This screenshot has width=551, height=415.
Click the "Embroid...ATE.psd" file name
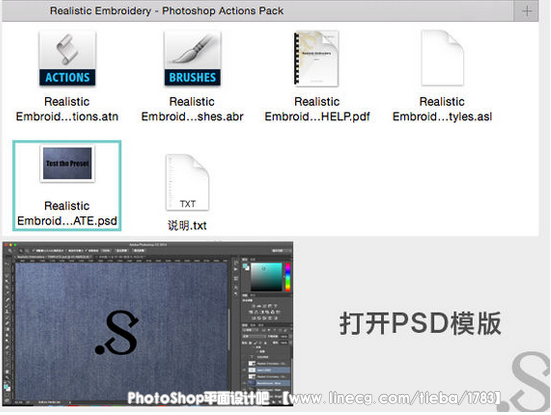pyautogui.click(x=67, y=221)
